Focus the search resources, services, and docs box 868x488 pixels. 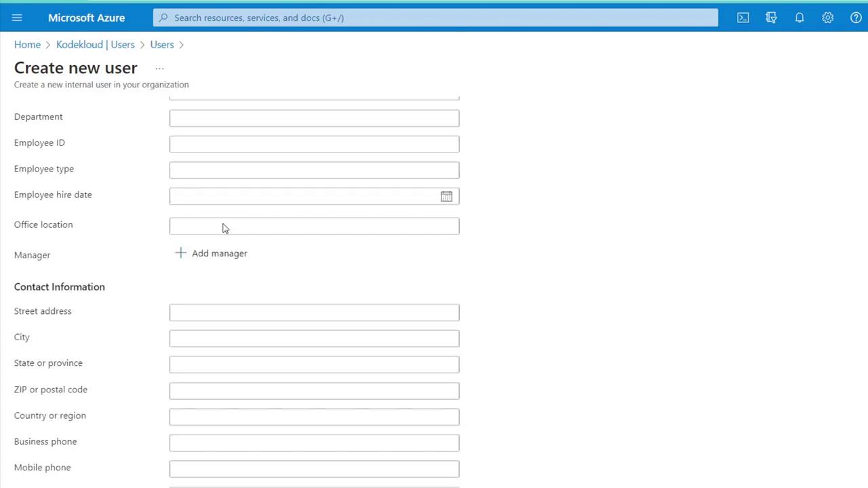tap(435, 18)
